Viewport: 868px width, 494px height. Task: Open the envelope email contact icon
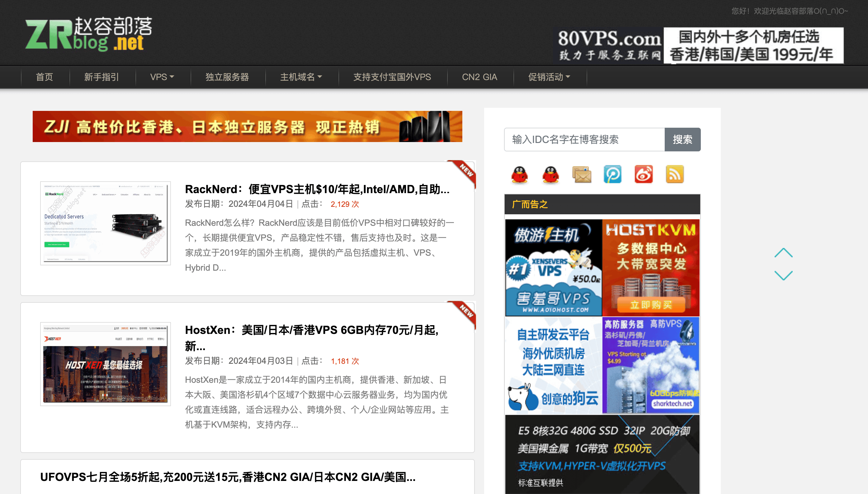pyautogui.click(x=582, y=174)
